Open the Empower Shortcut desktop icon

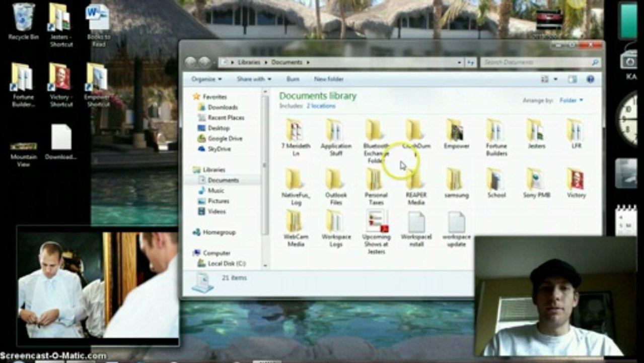click(x=97, y=85)
